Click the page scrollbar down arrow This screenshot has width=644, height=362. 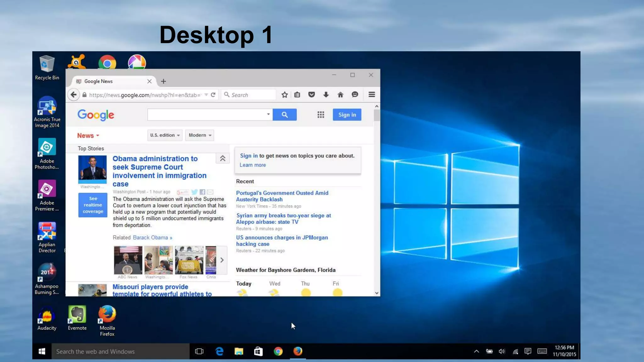377,293
